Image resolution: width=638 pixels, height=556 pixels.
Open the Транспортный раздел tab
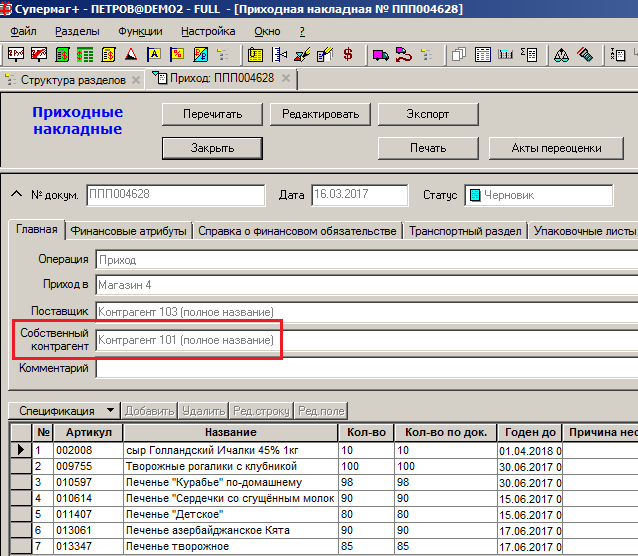(x=465, y=231)
